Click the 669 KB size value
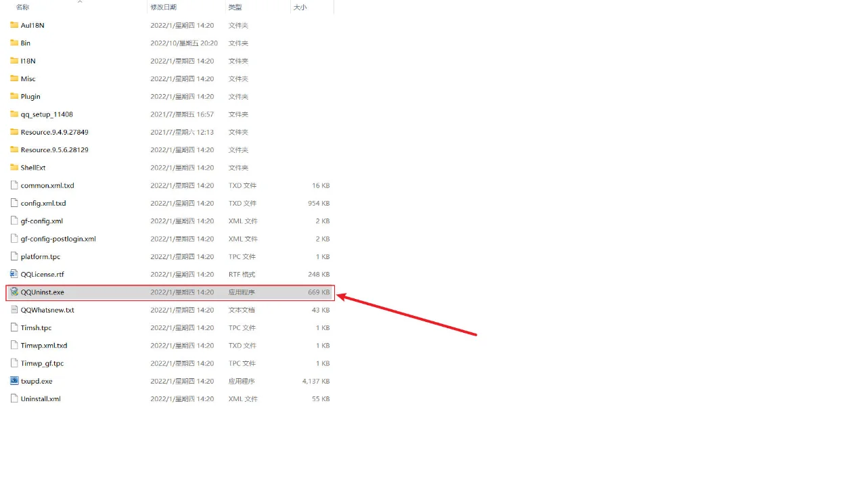This screenshot has width=866, height=504. click(319, 292)
